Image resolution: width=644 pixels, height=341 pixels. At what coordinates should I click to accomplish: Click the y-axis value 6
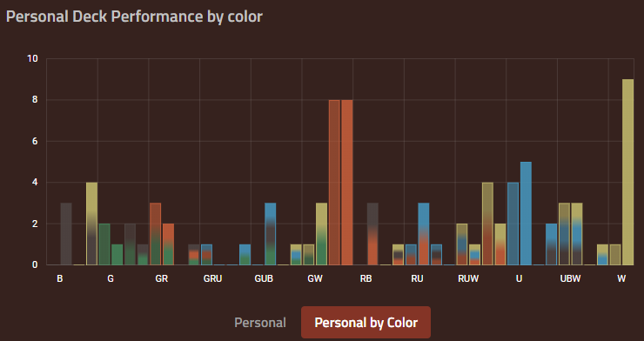pos(35,141)
